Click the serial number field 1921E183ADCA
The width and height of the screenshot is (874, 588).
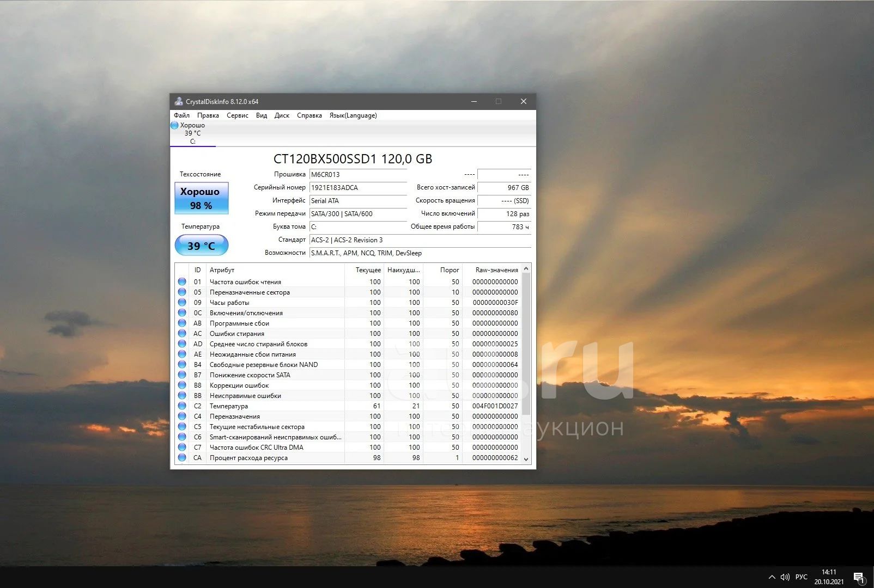[x=358, y=188]
